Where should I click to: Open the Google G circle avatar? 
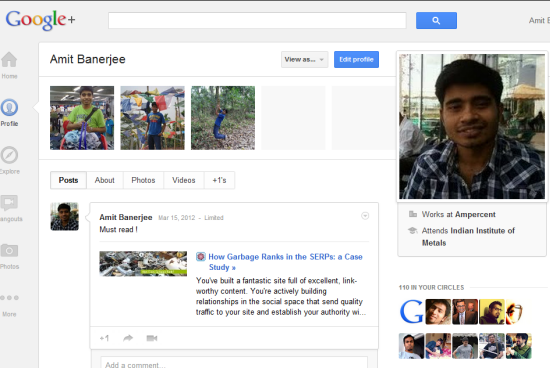tap(411, 312)
